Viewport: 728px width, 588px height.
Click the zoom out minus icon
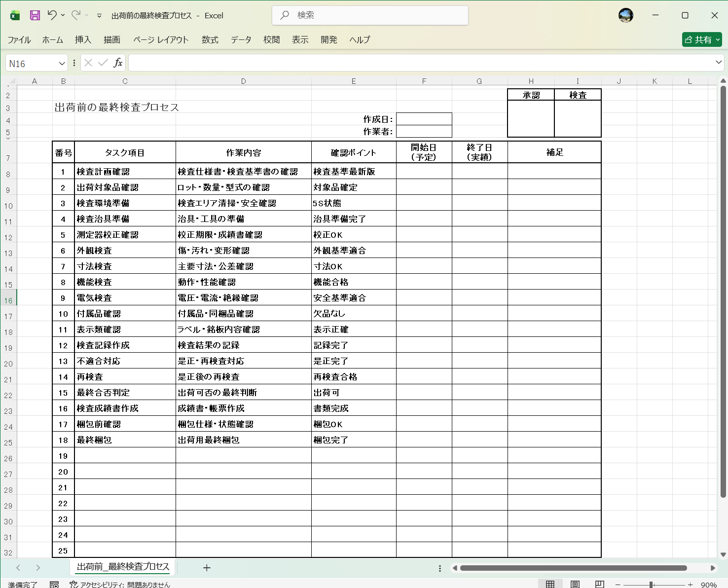618,585
